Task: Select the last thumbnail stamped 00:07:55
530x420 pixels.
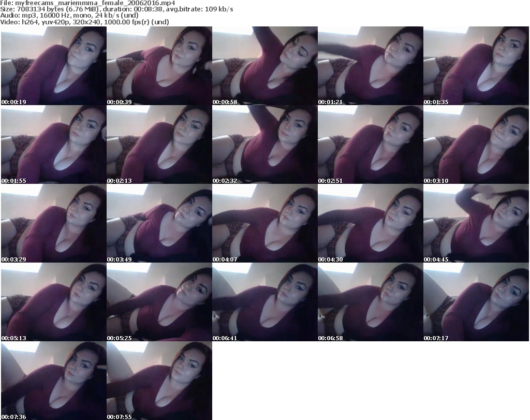Action: (159, 381)
